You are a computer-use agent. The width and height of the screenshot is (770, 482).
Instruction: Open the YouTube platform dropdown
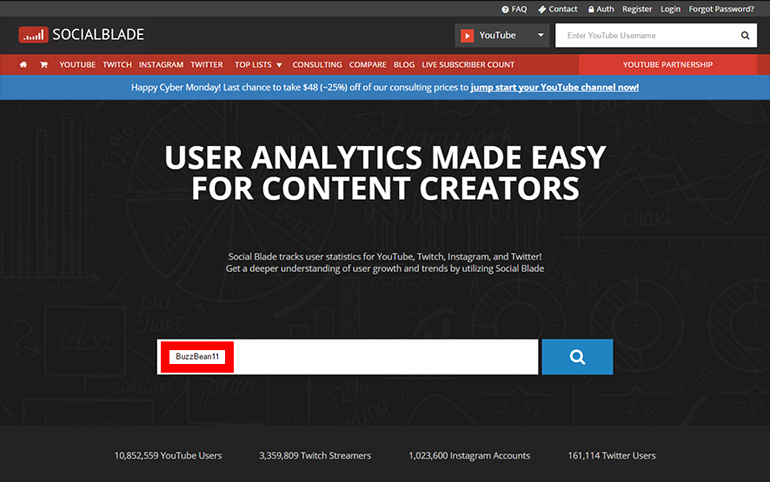coord(502,35)
